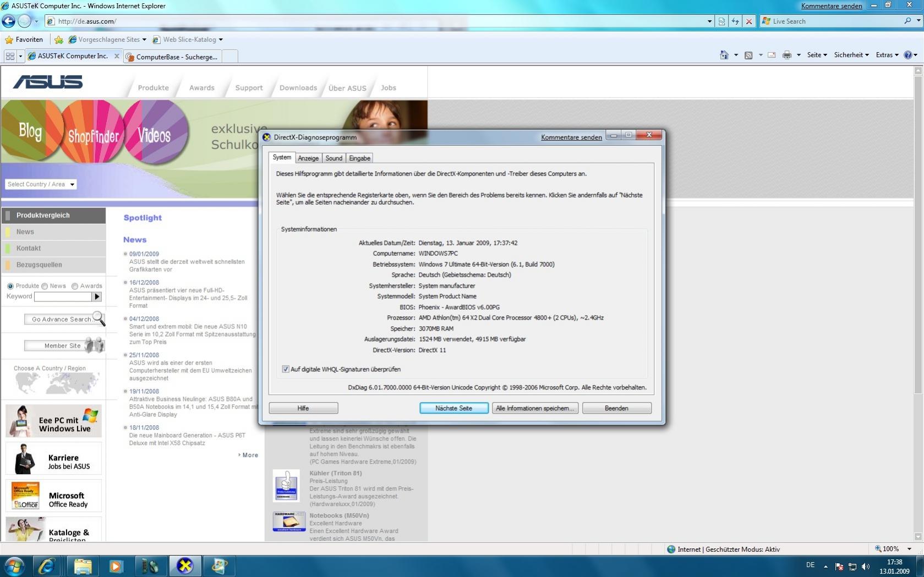The height and width of the screenshot is (577, 924).
Task: Click Kommentare senden link in DirectX dialog
Action: [x=571, y=138]
